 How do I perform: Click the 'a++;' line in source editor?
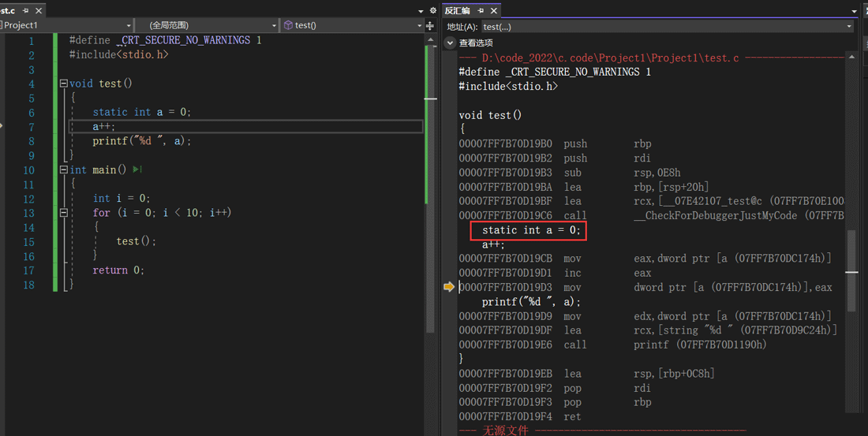(x=104, y=127)
